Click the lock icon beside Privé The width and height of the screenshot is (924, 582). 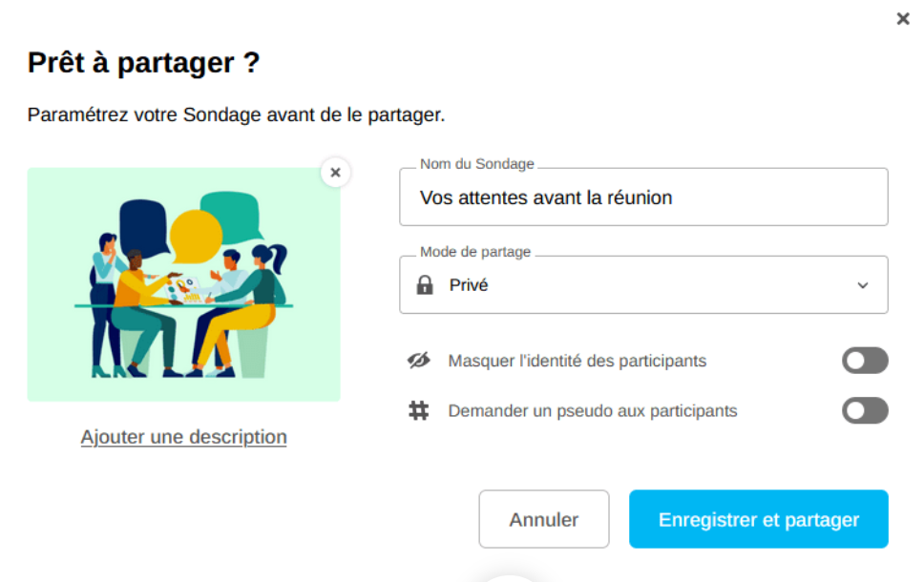pyautogui.click(x=425, y=284)
